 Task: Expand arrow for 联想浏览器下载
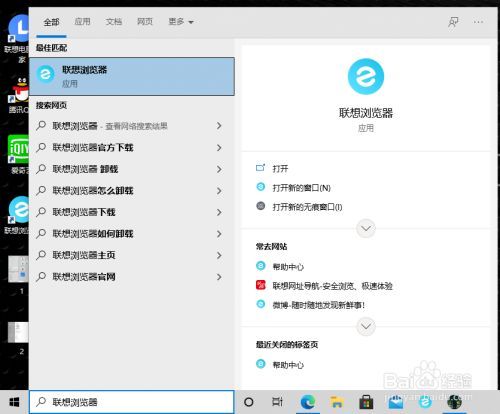point(219,212)
